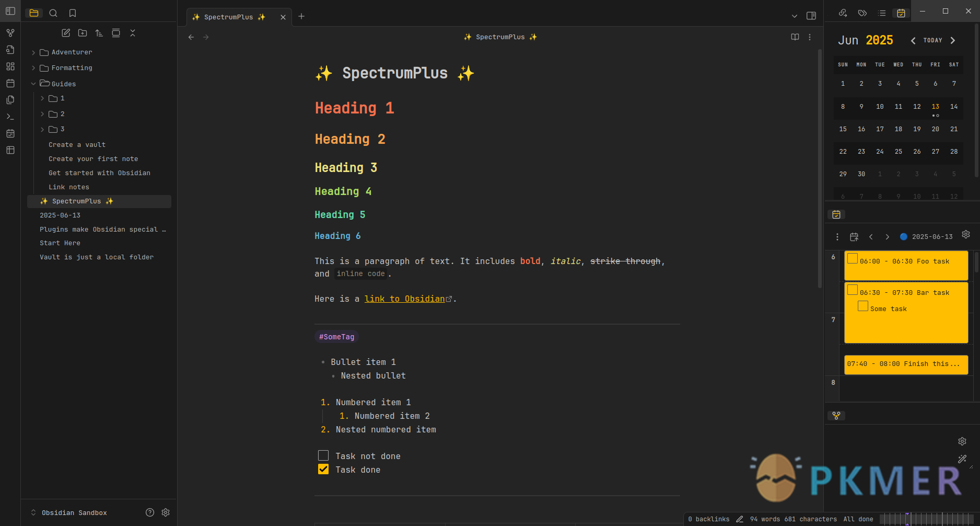Viewport: 980px width, 526px height.
Task: Open the Files explorer tab
Action: [34, 13]
